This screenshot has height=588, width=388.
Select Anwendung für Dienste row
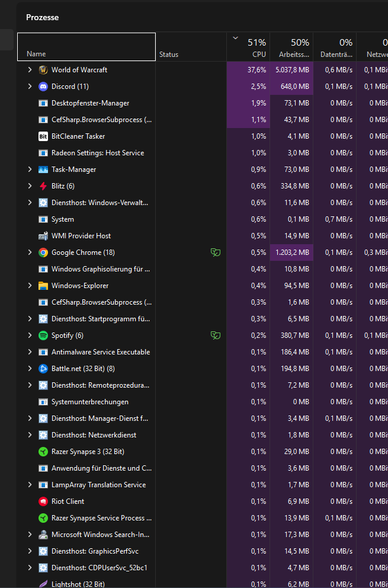203,468
